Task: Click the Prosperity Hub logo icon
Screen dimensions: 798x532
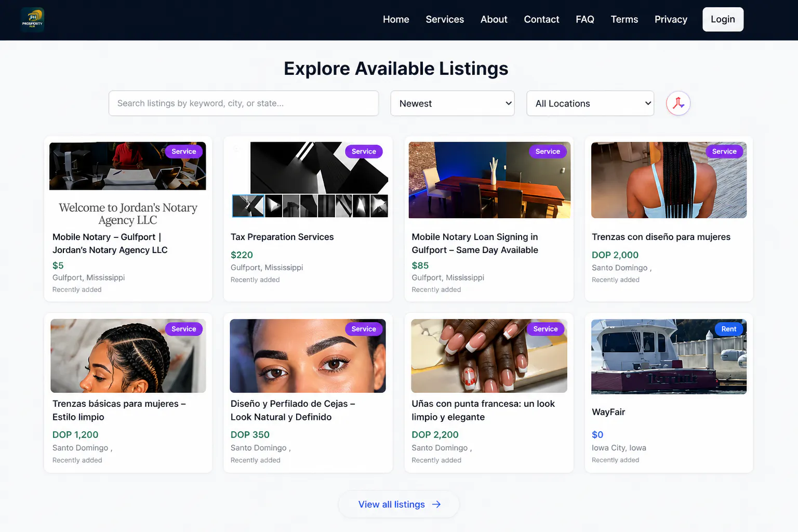Action: pyautogui.click(x=32, y=20)
